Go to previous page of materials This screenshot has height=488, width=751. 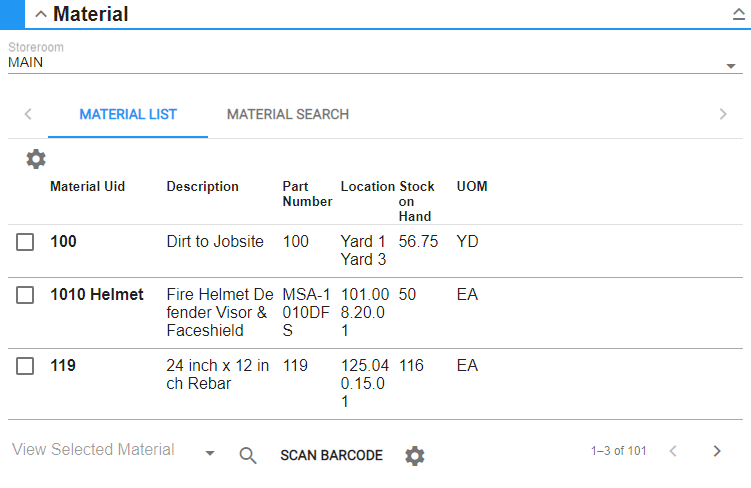point(673,451)
